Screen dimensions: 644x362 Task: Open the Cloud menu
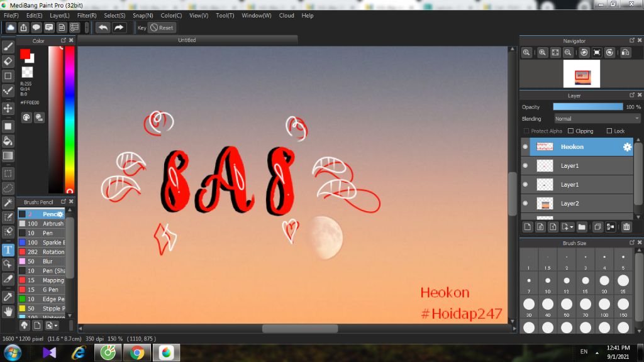point(286,16)
